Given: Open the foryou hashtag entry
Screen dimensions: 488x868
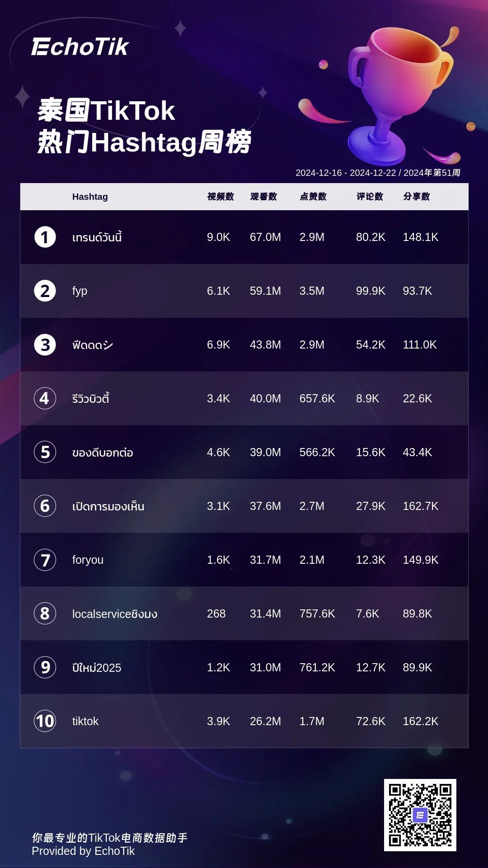Looking at the screenshot, I should click(88, 560).
